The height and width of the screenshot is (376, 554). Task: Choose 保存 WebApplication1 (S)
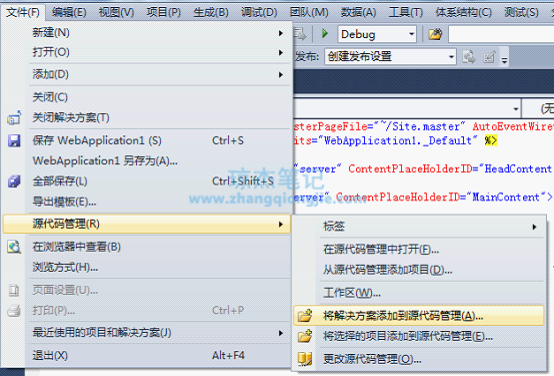[146, 141]
